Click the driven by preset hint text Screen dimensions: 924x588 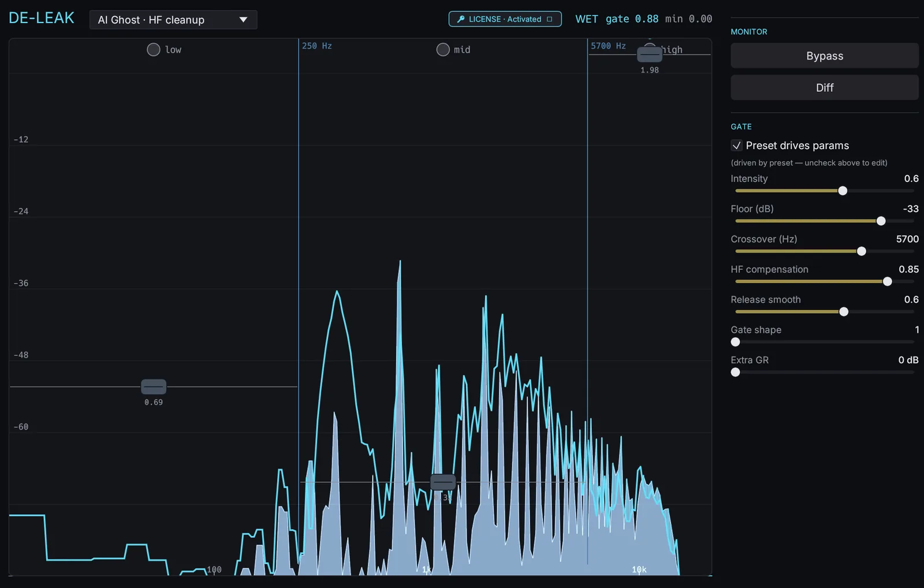pos(809,163)
